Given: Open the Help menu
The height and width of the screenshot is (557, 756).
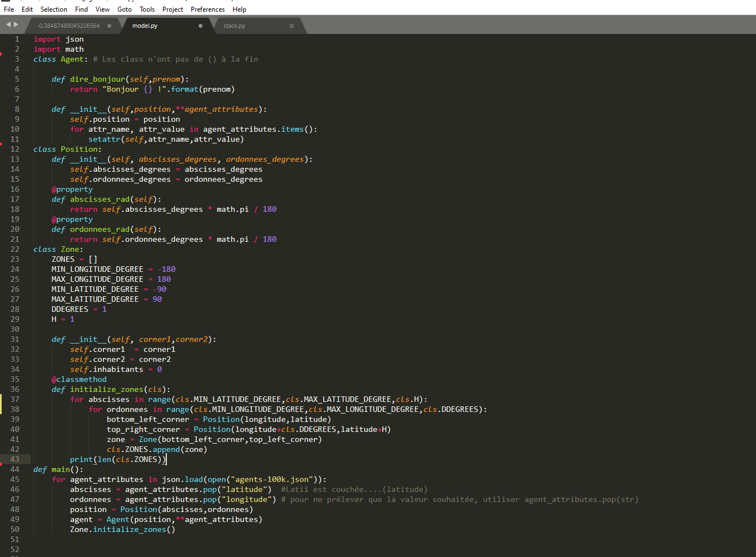Looking at the screenshot, I should tap(239, 9).
